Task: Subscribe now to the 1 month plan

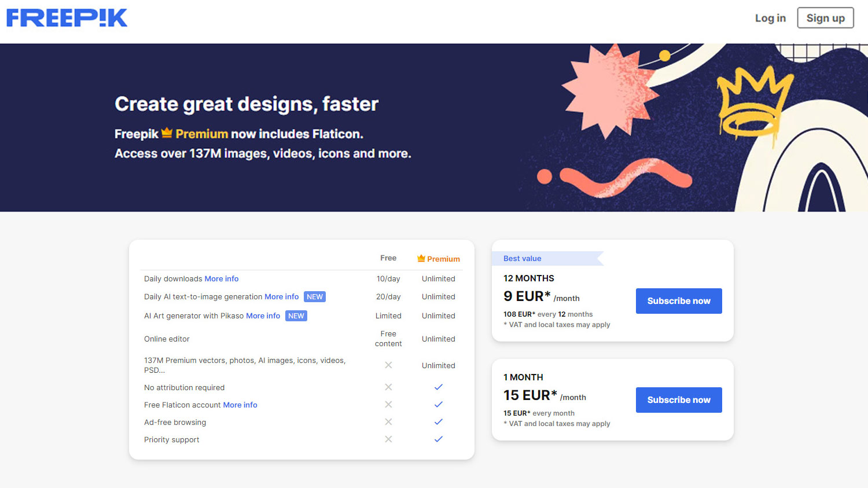Action: [679, 400]
